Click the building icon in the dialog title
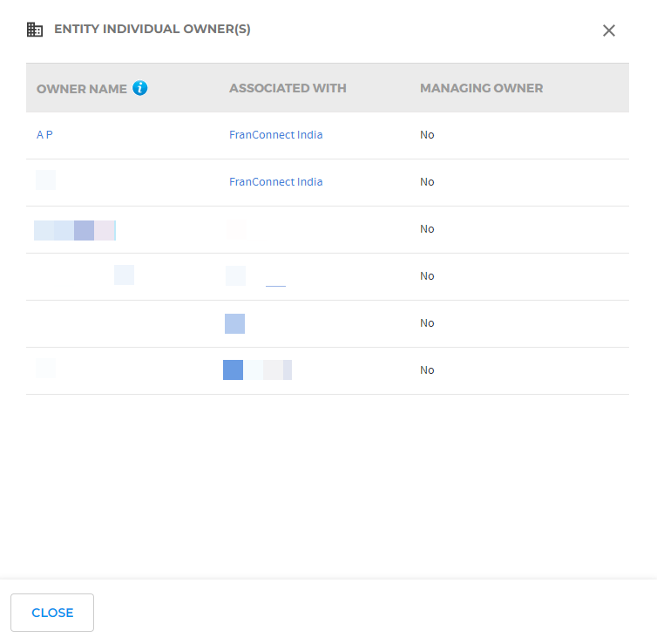The image size is (657, 644). tap(35, 30)
